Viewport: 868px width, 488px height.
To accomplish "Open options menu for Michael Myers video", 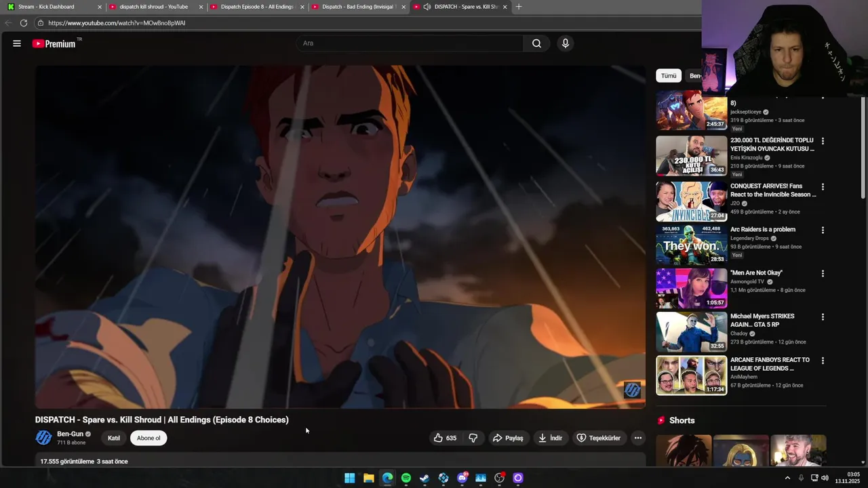I will [x=823, y=317].
